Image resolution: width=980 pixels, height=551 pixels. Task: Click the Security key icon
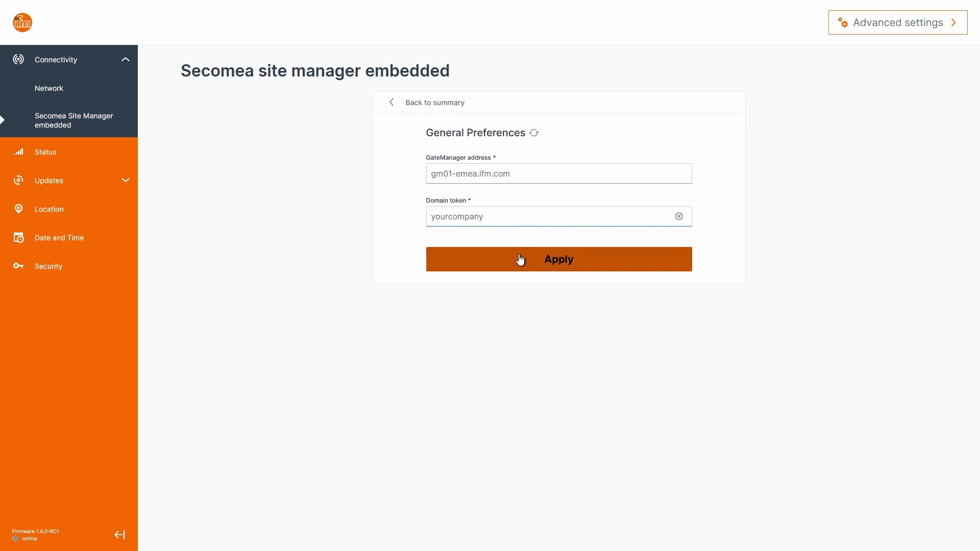(x=18, y=266)
